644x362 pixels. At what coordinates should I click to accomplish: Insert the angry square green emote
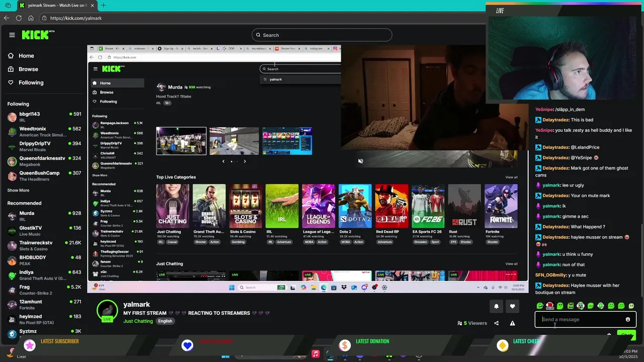[x=571, y=306]
